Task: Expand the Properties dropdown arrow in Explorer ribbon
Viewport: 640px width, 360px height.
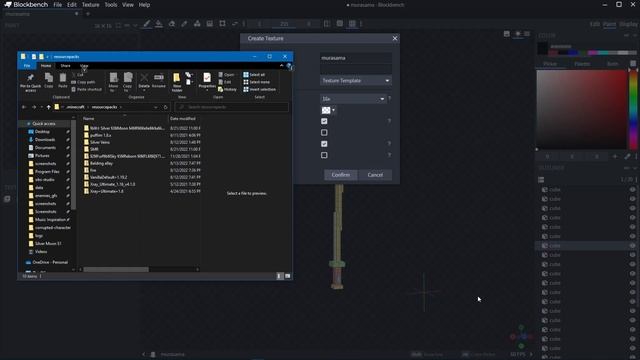Action: pos(207,90)
